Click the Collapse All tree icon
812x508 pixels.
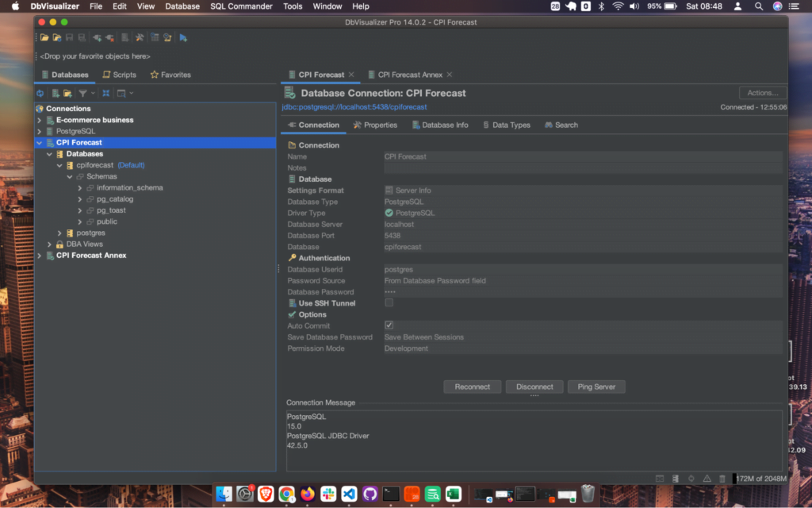click(x=105, y=94)
